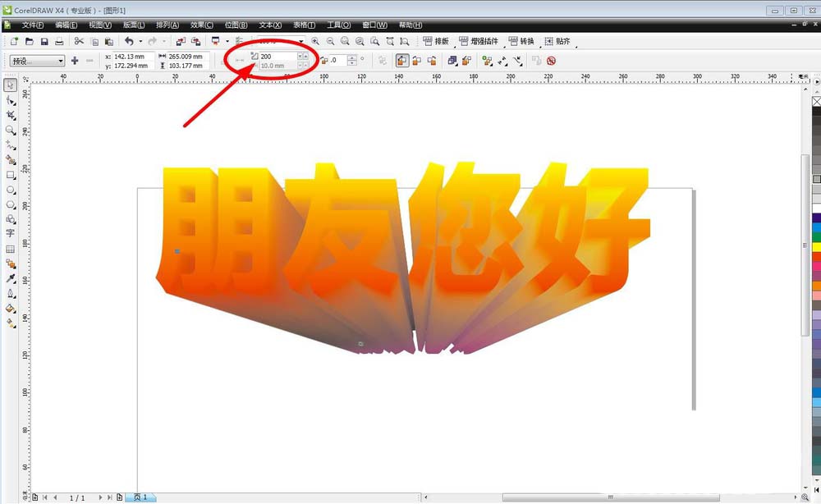Click the zoom in magnifier
This screenshot has height=504, width=821.
[315, 41]
